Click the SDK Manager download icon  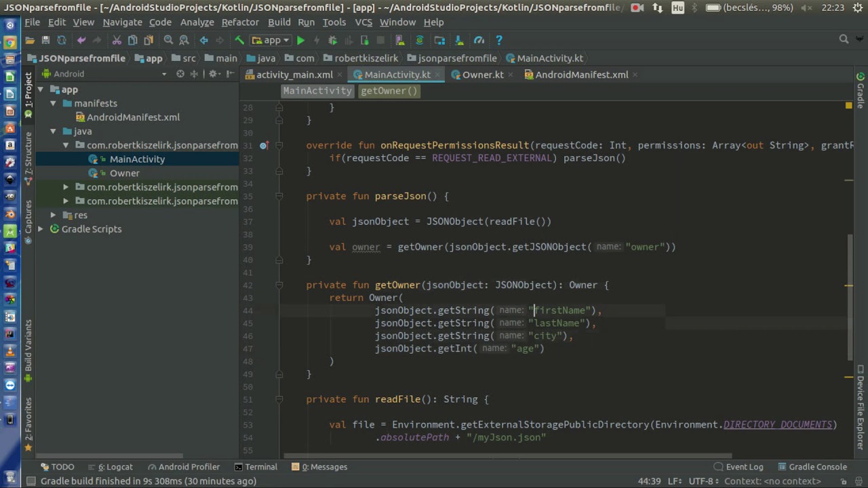click(x=459, y=40)
